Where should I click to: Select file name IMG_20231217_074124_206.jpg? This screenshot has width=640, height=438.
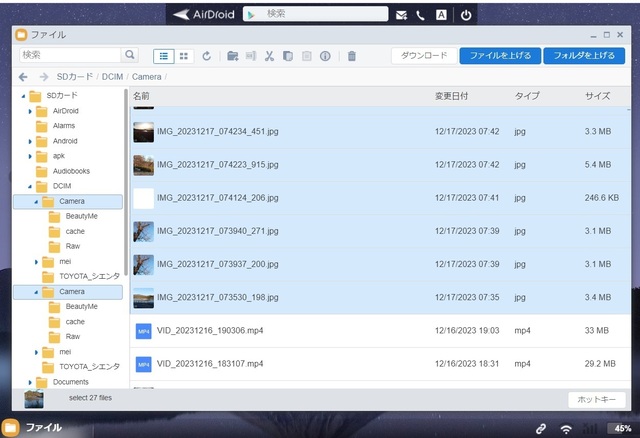pos(218,198)
